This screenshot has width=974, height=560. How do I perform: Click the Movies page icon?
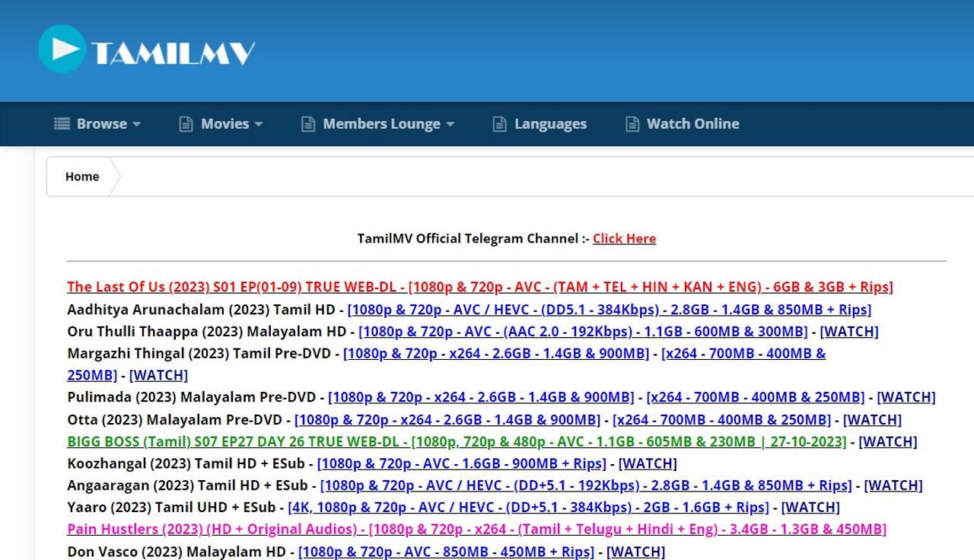point(186,124)
